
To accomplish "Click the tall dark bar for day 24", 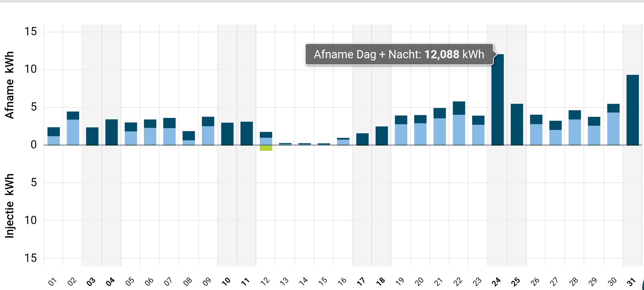I will tap(497, 100).
